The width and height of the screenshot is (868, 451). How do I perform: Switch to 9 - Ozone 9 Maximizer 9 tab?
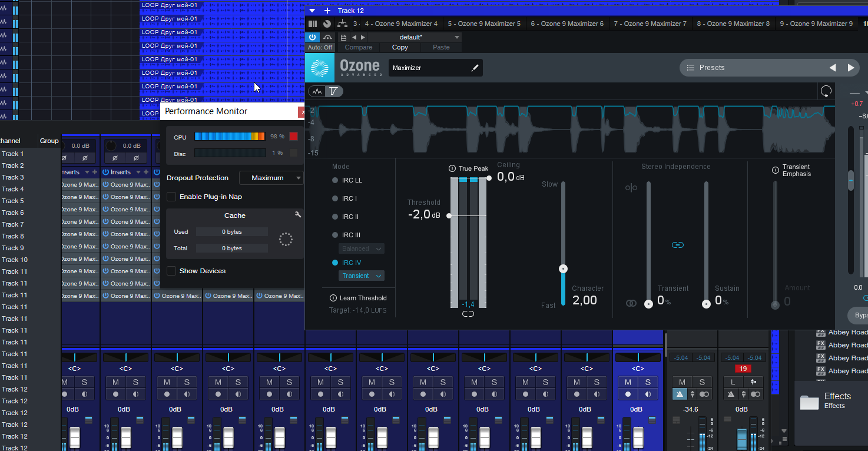click(816, 24)
